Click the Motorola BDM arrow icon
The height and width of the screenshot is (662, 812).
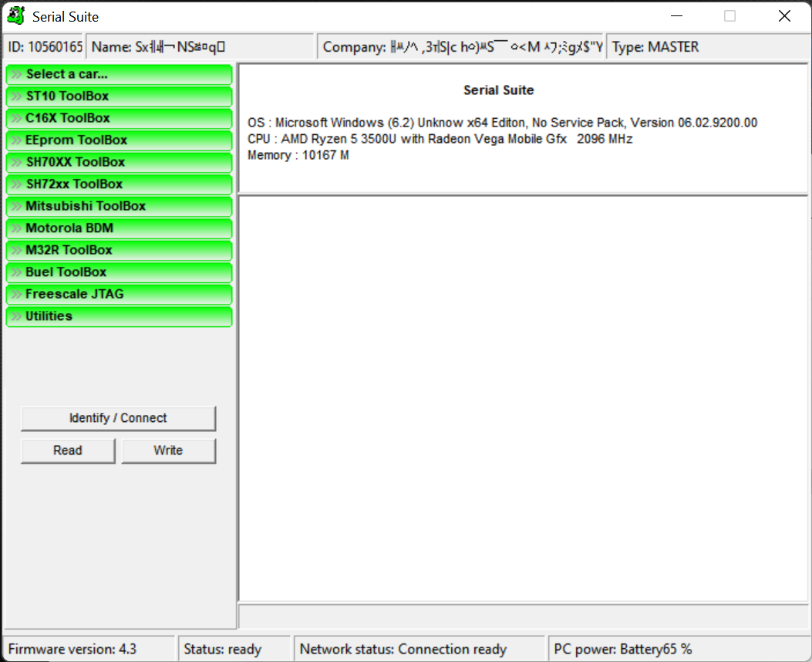point(15,228)
